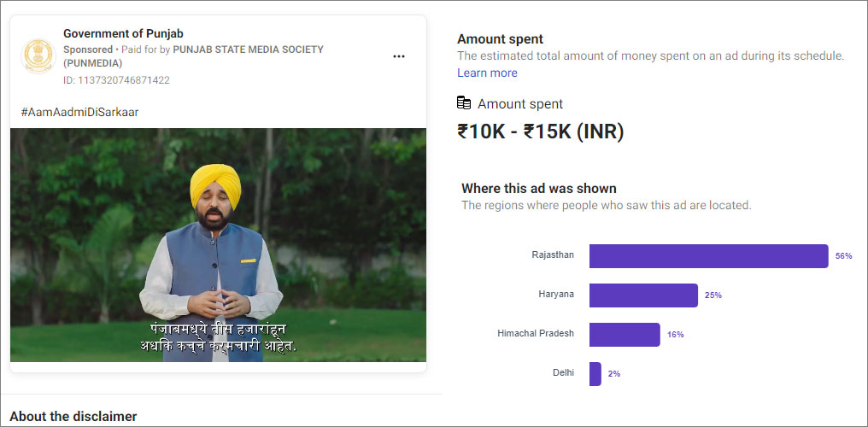
Task: Open the three-dot ad options menu
Action: pyautogui.click(x=399, y=56)
